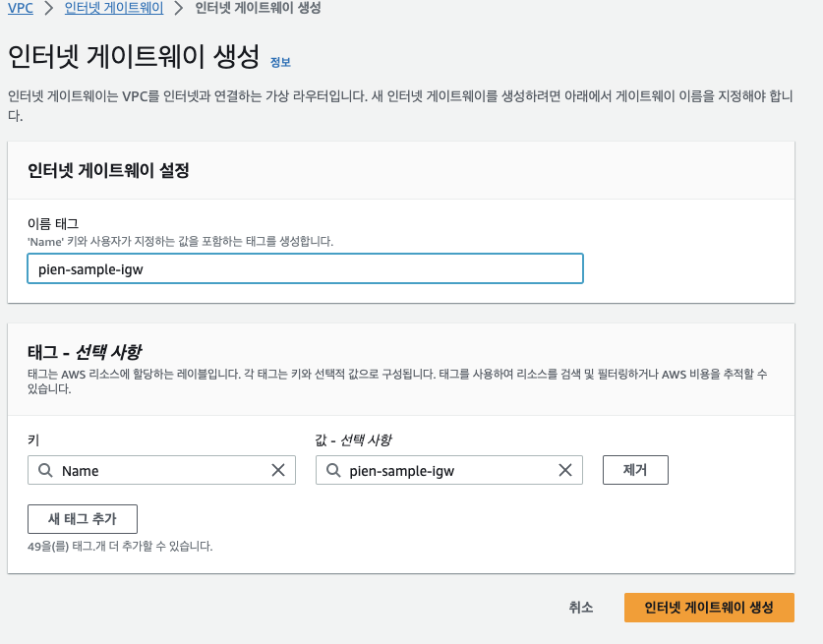Image resolution: width=823 pixels, height=644 pixels.
Task: Clear the Name key field with X
Action: click(x=278, y=470)
